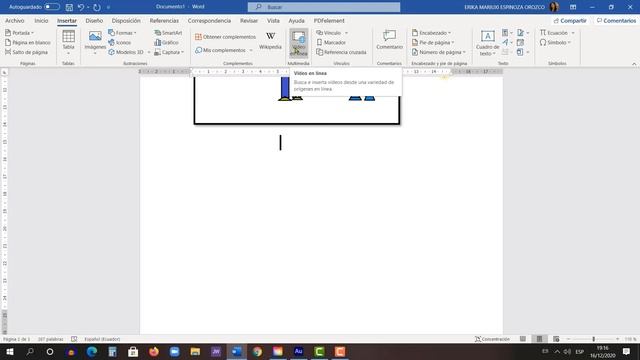640x360 pixels.
Task: Open the Windows Start menu
Action: [10, 351]
